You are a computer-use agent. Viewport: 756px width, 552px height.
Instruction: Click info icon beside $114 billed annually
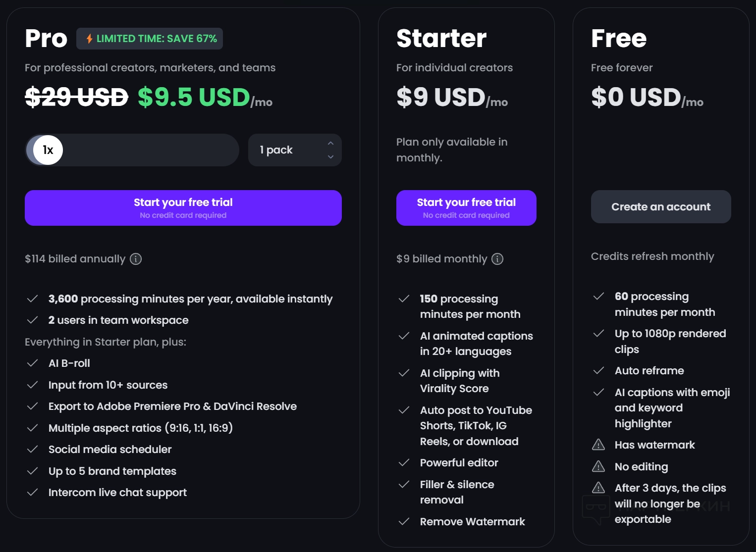coord(136,259)
